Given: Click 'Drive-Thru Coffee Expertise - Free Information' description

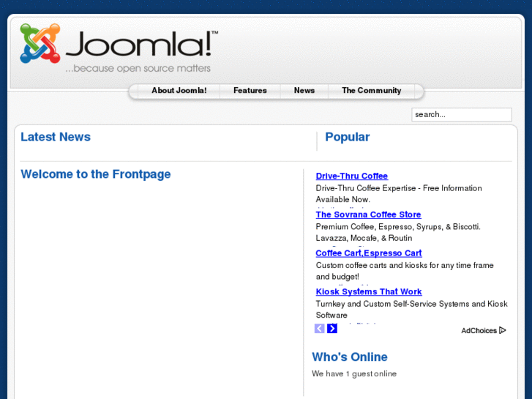Looking at the screenshot, I should (399, 194).
